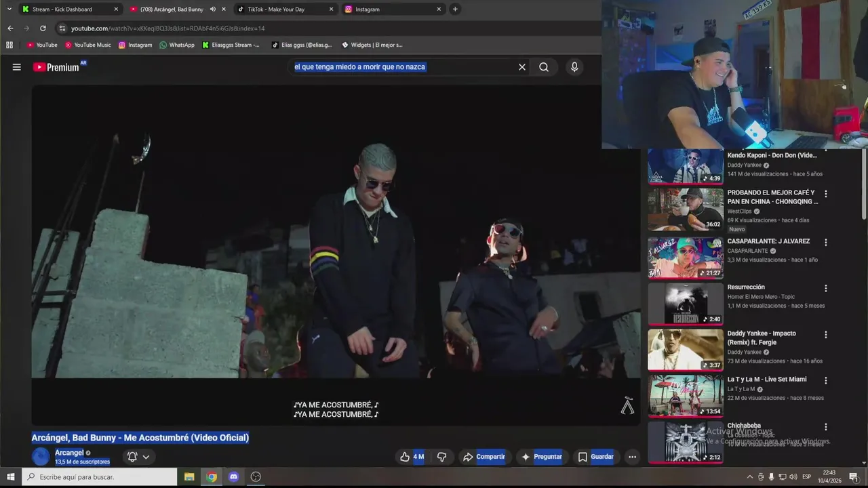Open the YouTube hamburger guide menu

coord(17,67)
